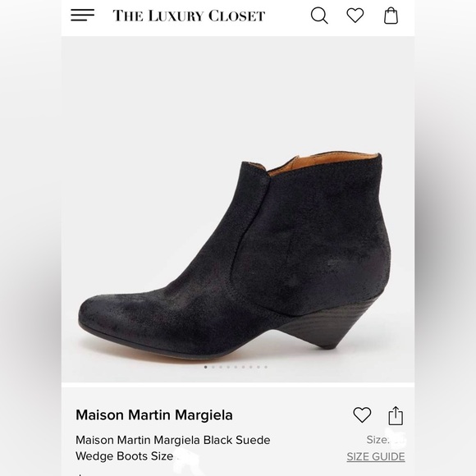Jump to second image carousel dot
This screenshot has width=476, height=476.
213,367
